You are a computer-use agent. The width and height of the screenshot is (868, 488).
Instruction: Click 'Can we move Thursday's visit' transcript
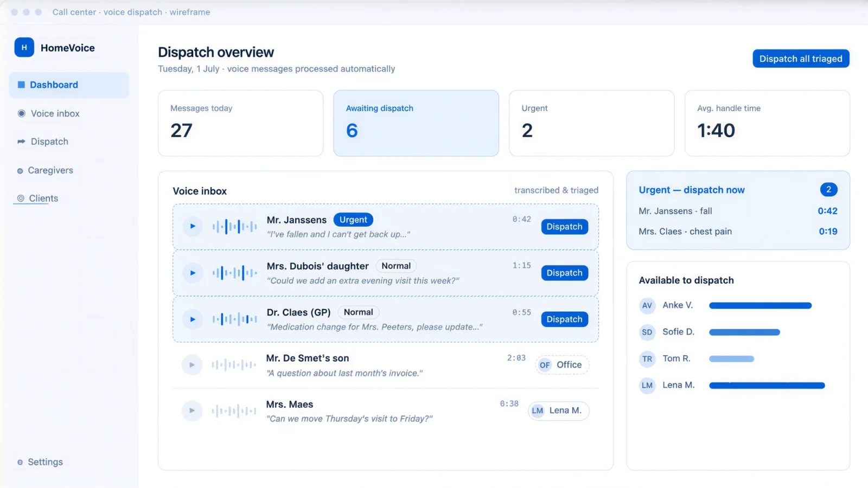click(349, 419)
